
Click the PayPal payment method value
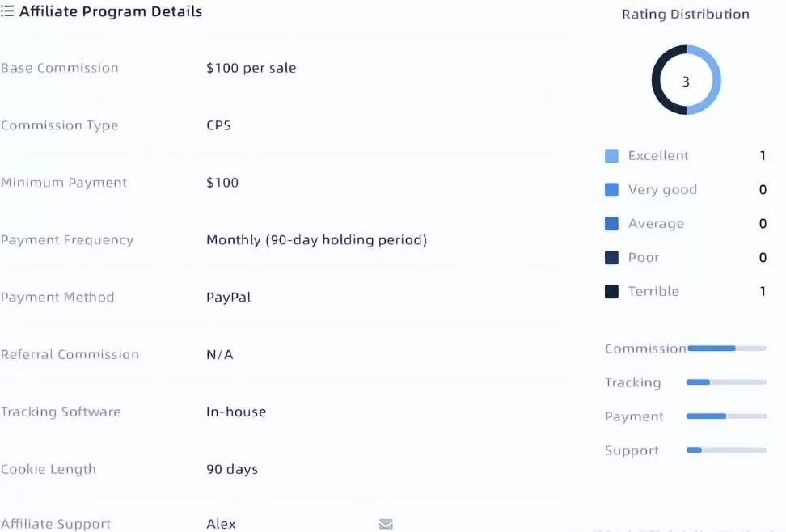(x=229, y=297)
